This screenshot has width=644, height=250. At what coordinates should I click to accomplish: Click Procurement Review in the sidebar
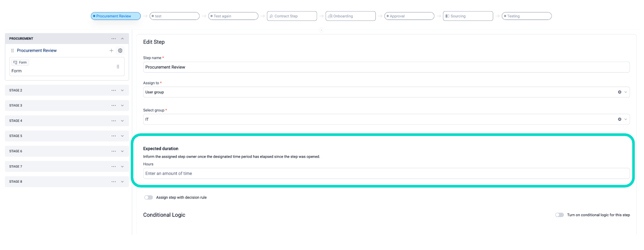pos(37,51)
